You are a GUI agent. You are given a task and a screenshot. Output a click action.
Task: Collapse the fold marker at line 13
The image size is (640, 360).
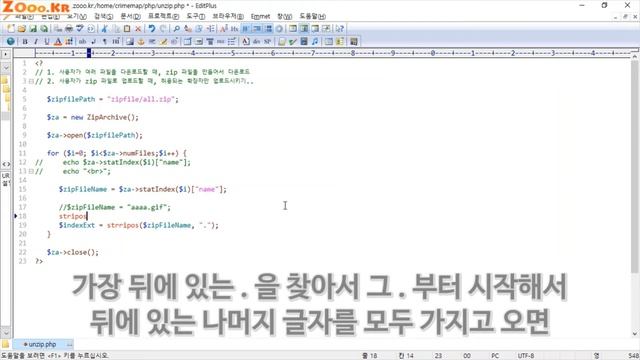[31, 171]
